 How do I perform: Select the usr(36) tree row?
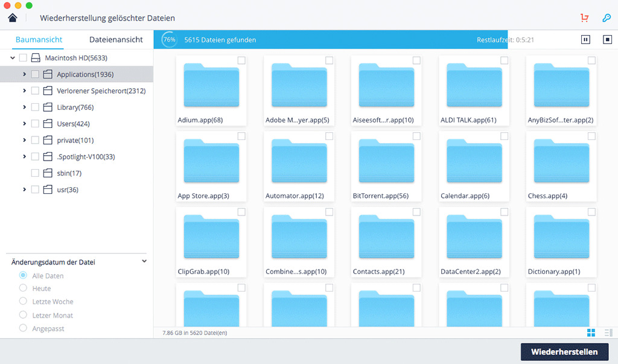[77, 190]
